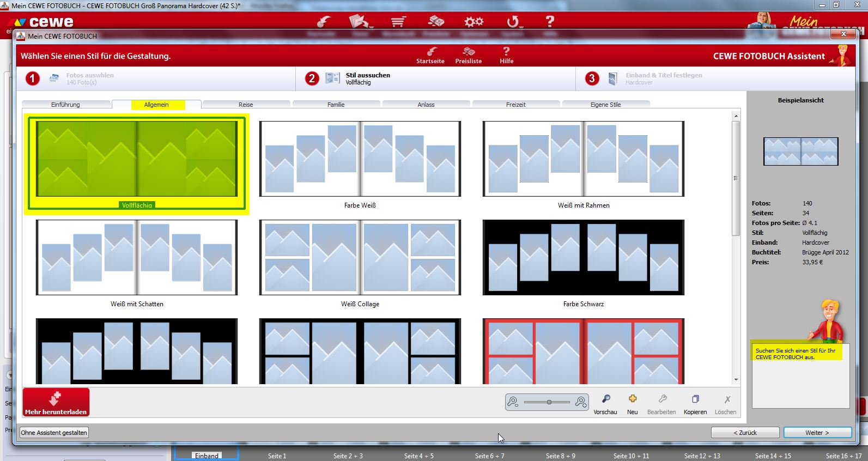
Task: Select Einband page in background page strip
Action: pos(207,456)
